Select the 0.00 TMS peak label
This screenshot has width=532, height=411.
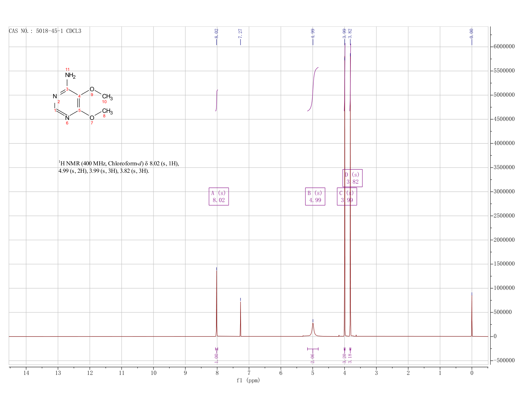pyautogui.click(x=471, y=34)
